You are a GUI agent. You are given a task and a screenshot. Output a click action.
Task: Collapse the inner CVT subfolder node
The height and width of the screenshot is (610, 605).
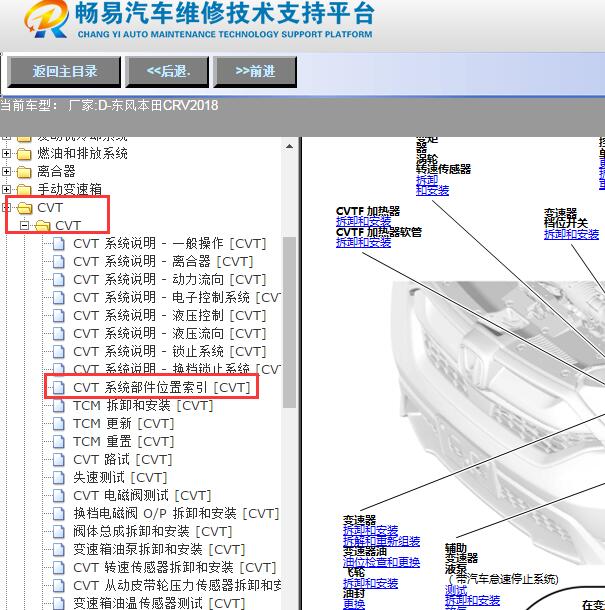[25, 225]
